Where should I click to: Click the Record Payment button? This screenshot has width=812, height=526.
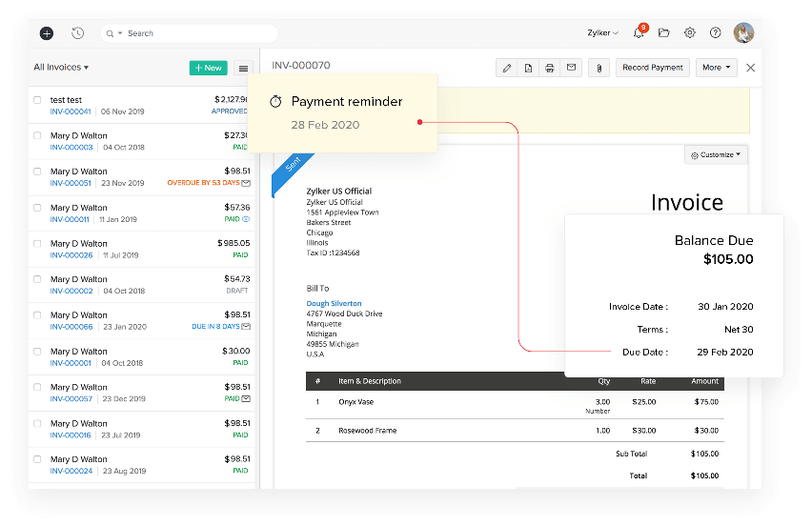(653, 68)
